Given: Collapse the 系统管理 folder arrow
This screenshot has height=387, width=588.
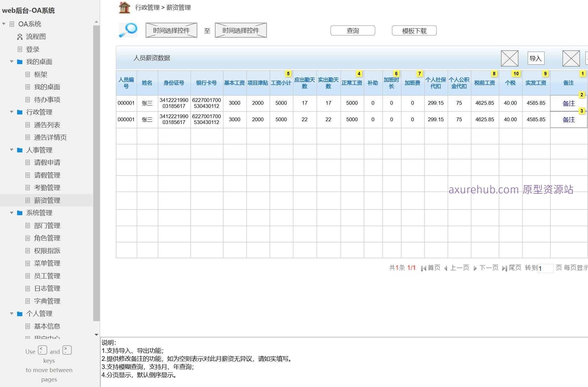Looking at the screenshot, I should (11, 213).
